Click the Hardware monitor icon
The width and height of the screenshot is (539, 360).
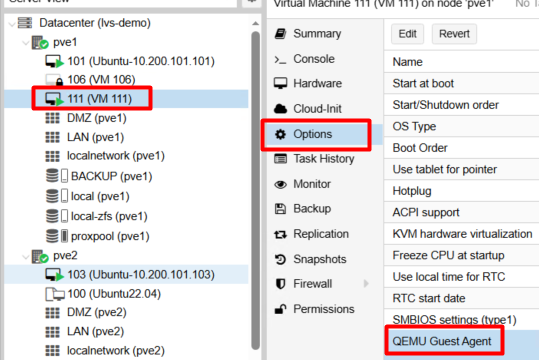click(280, 84)
